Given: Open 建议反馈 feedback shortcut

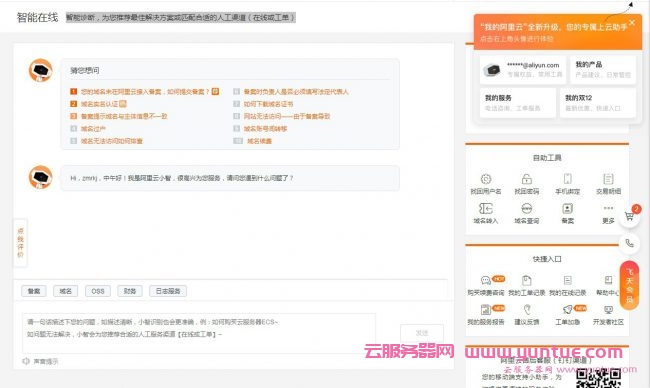Looking at the screenshot, I should click(526, 315).
